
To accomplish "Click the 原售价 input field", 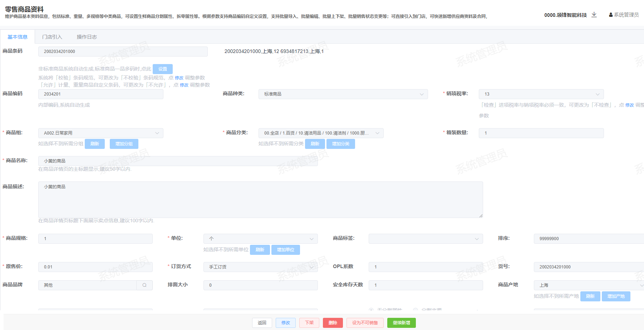I will [x=95, y=267].
